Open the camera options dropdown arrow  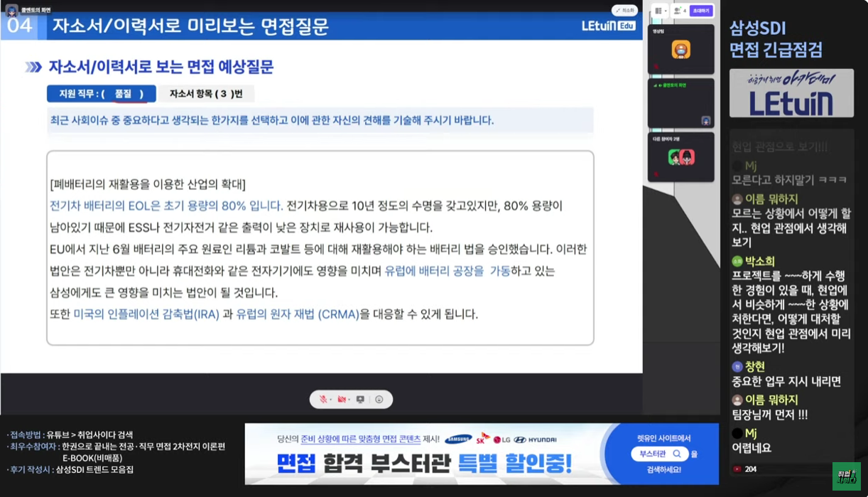tap(349, 400)
